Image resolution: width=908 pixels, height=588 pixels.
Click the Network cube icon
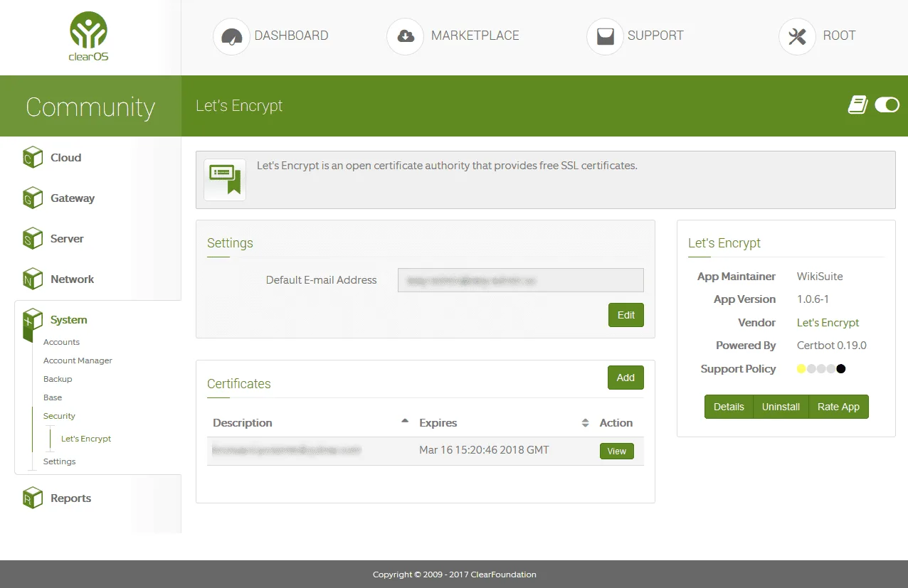pyautogui.click(x=32, y=279)
